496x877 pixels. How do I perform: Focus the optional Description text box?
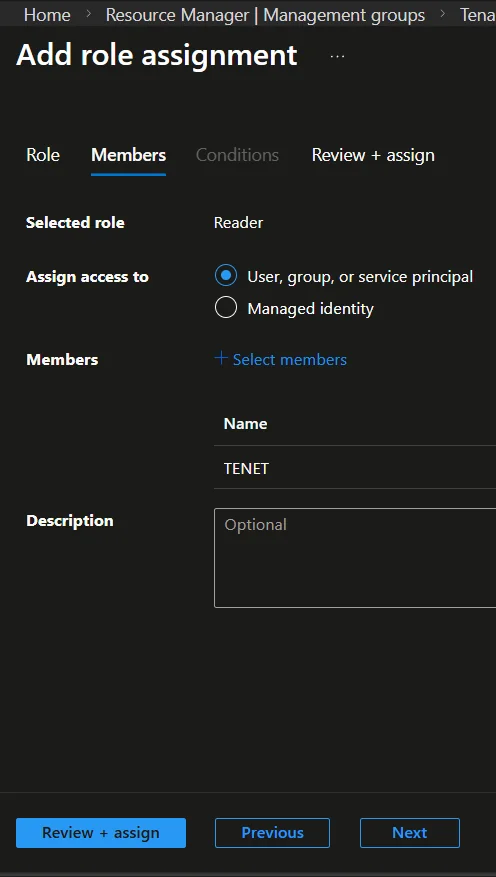355,558
